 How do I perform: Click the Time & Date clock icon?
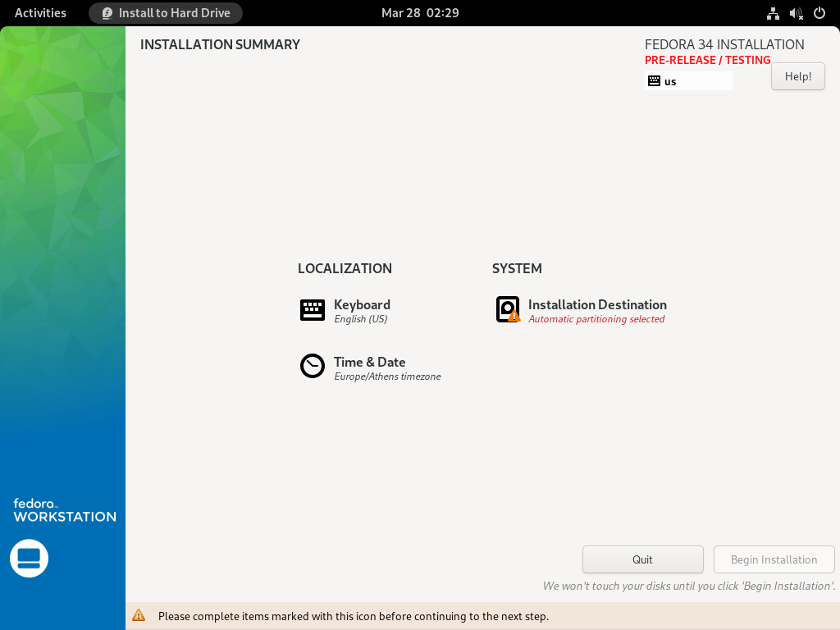313,366
